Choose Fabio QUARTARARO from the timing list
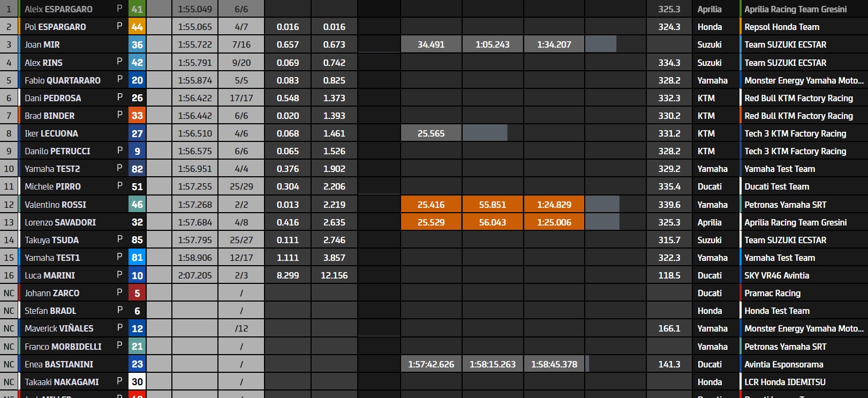 point(63,80)
